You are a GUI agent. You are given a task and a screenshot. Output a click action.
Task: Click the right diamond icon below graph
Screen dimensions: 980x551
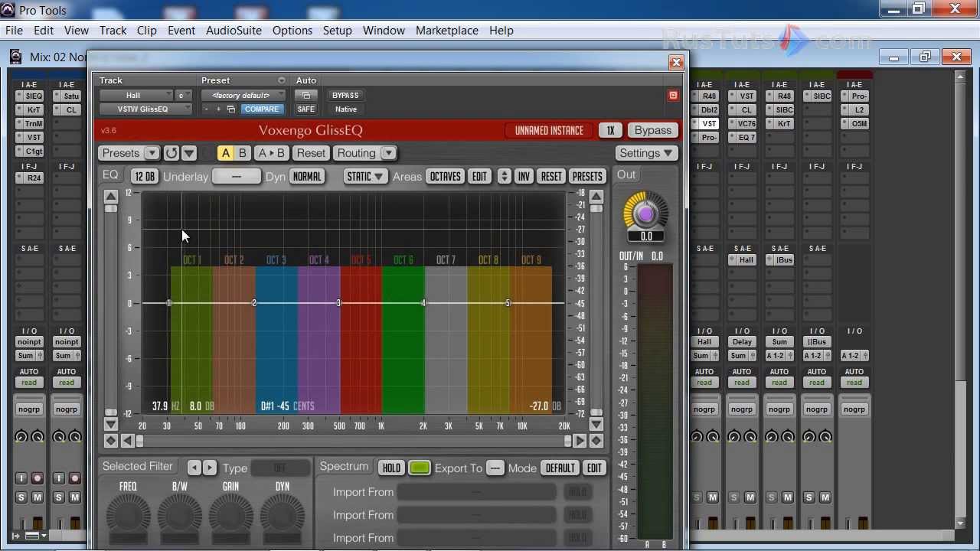[596, 441]
